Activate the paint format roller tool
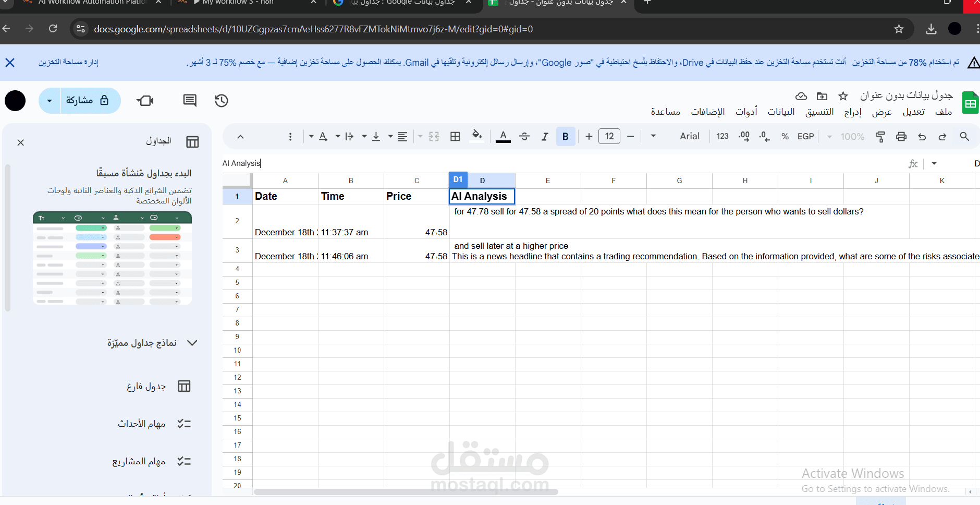980x505 pixels. pyautogui.click(x=880, y=137)
